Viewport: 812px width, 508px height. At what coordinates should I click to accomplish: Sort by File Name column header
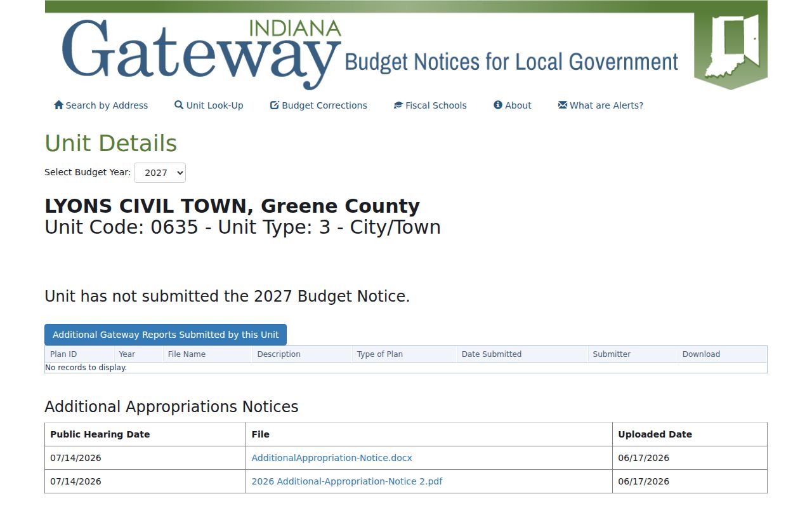click(187, 354)
